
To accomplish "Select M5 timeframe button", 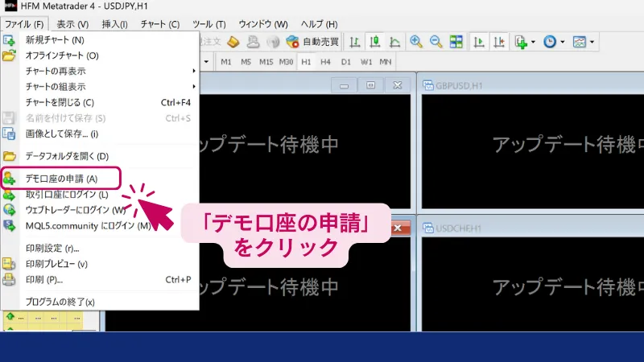I will (x=246, y=62).
